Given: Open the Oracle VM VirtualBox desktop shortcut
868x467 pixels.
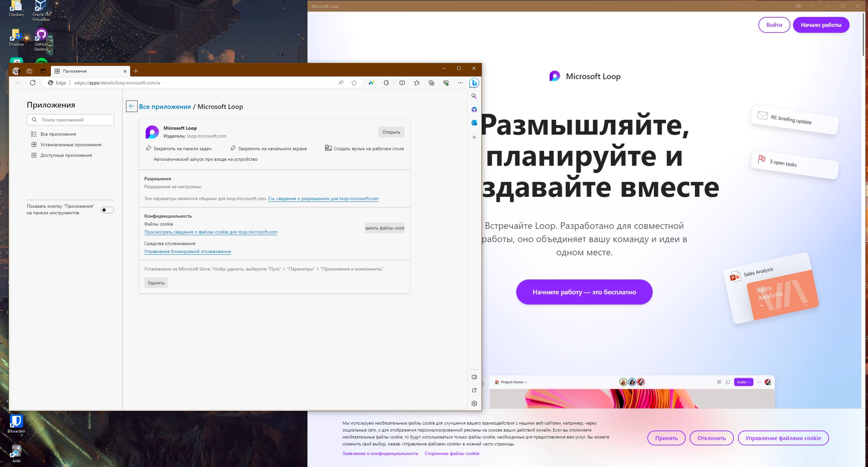Looking at the screenshot, I should (41, 11).
